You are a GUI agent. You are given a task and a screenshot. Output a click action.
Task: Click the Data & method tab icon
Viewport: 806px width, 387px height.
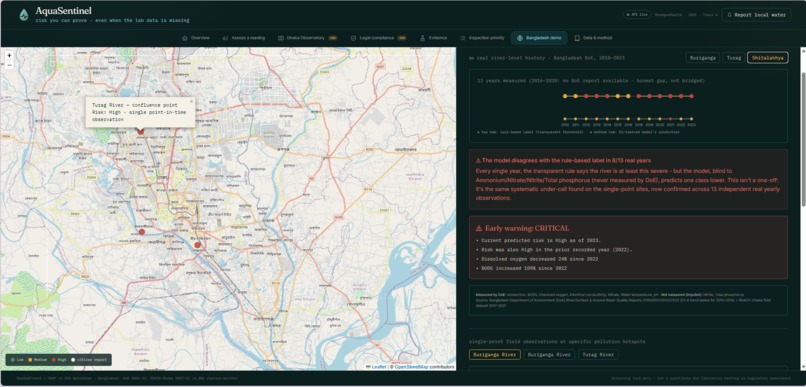[577, 38]
